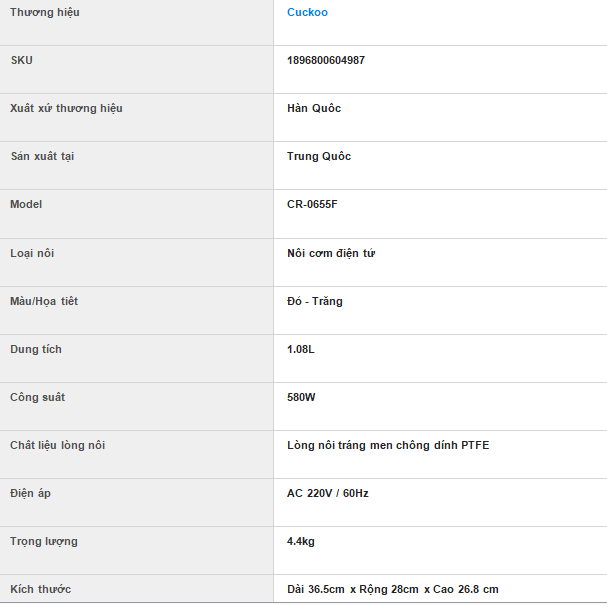This screenshot has height=604, width=607.
Task: Click the SKU number 1896800604987
Action: 326,60
